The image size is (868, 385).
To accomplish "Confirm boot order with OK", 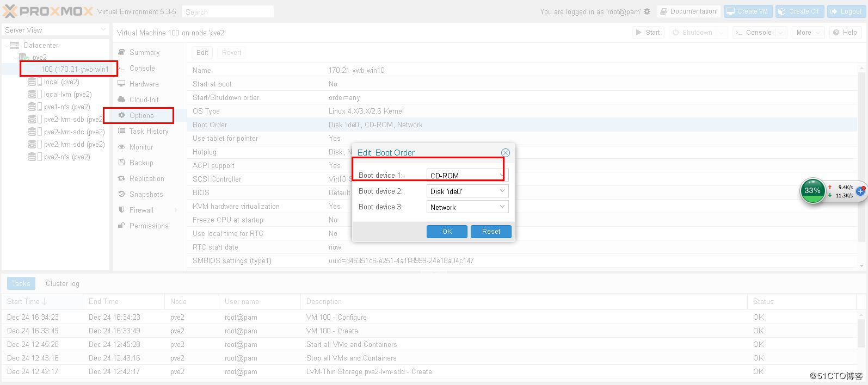I will pos(447,232).
